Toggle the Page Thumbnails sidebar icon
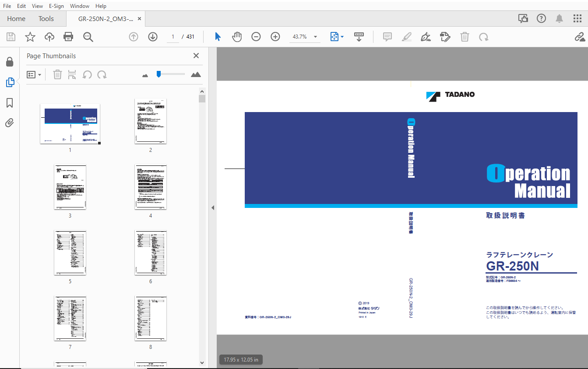Image resolution: width=588 pixels, height=369 pixels. pyautogui.click(x=10, y=82)
